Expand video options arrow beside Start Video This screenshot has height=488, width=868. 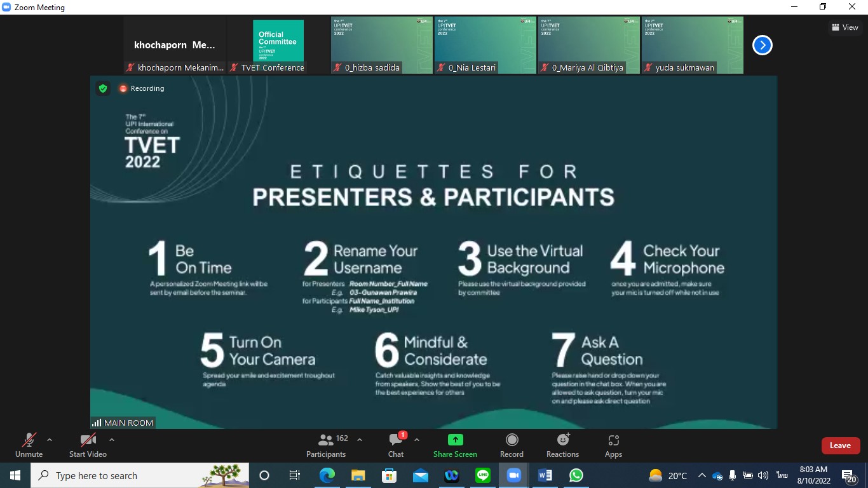point(112,440)
